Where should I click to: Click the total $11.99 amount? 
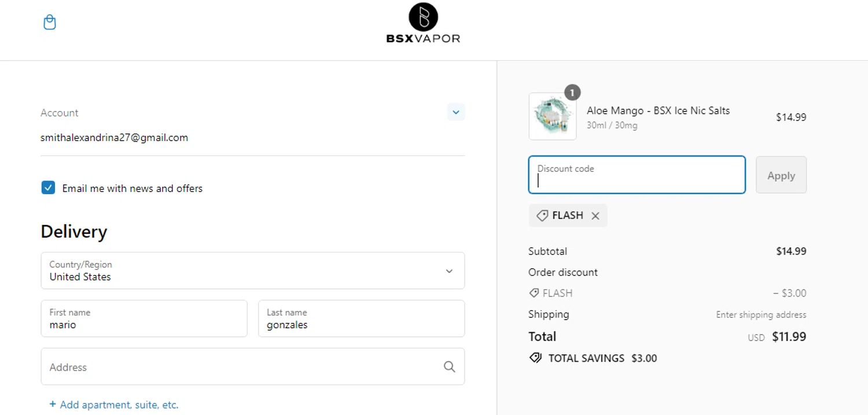point(789,336)
